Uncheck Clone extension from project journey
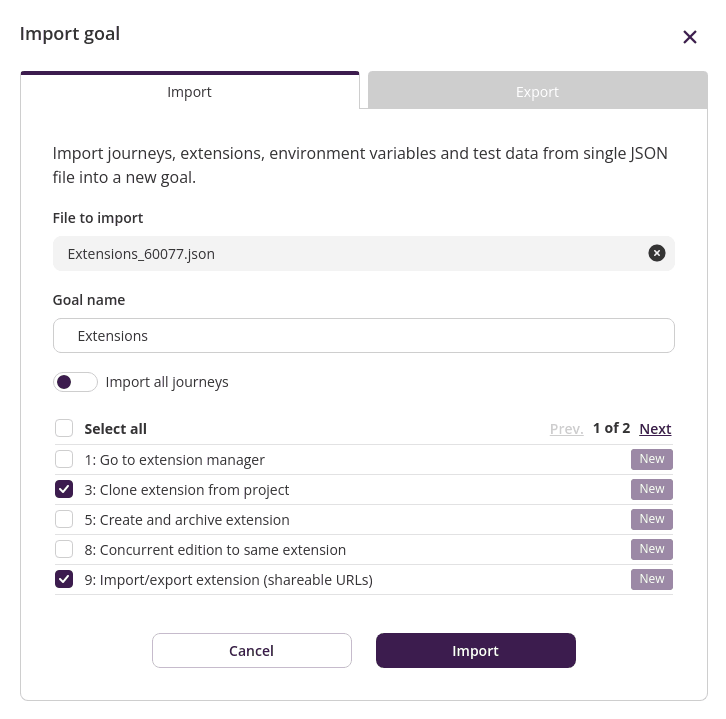This screenshot has width=726, height=719. [x=64, y=489]
